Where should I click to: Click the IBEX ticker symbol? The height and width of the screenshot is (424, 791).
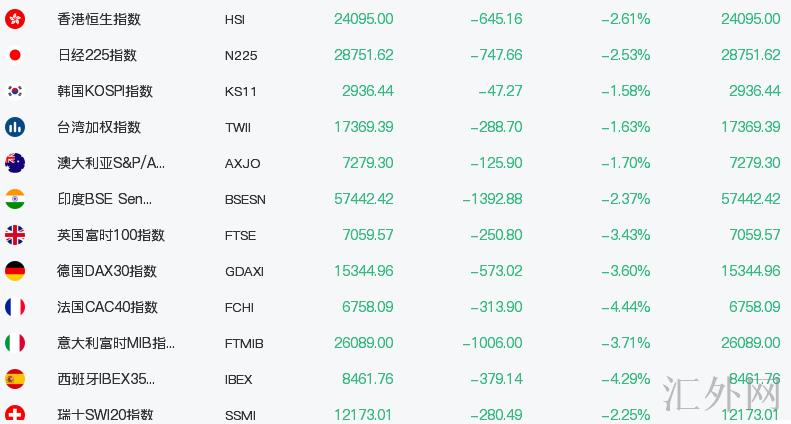pyautogui.click(x=239, y=380)
